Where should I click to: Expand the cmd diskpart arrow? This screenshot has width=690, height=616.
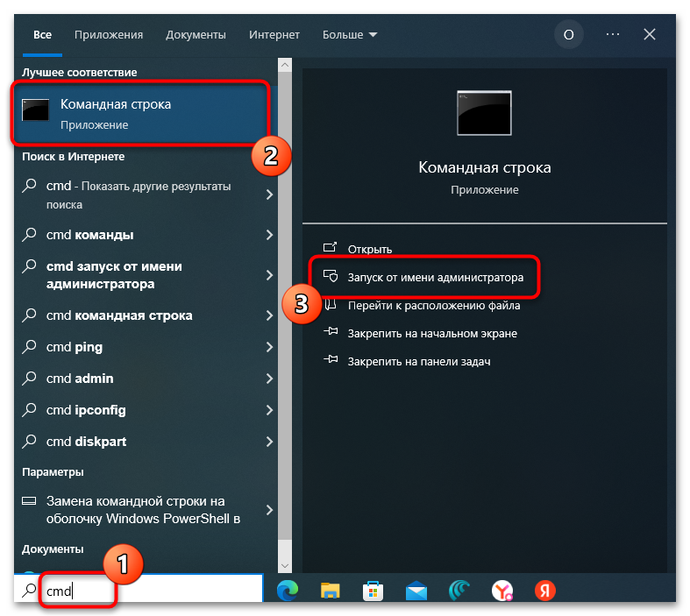click(269, 442)
